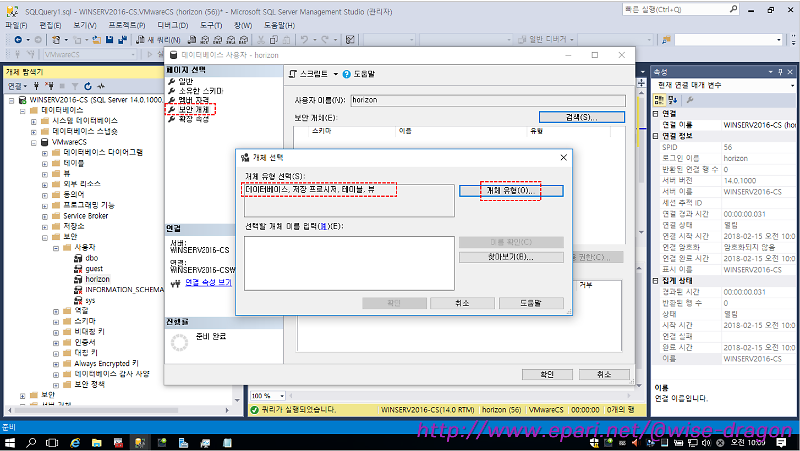Open the Project (프로젝트) menu
The width and height of the screenshot is (800, 451).
coord(127,25)
